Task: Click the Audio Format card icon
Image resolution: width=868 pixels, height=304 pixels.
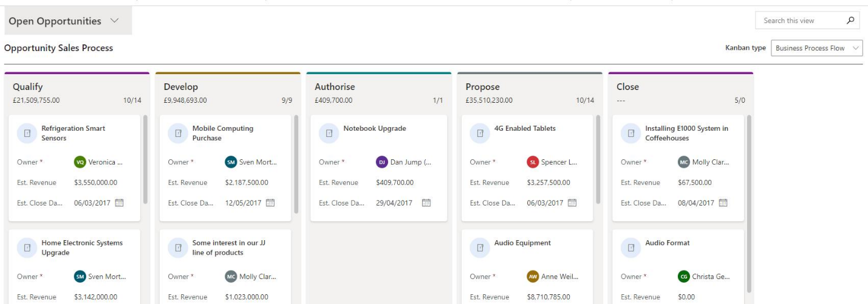Action: [x=630, y=247]
